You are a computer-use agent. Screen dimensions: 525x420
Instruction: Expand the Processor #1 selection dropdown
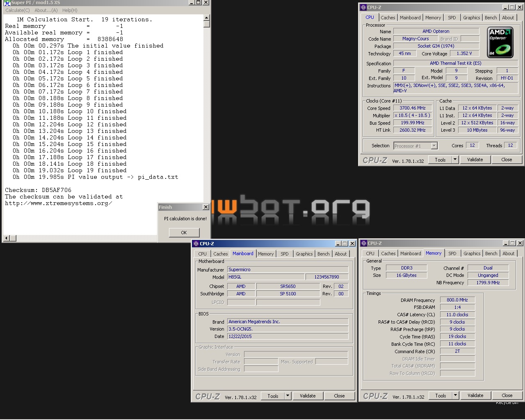(x=434, y=146)
